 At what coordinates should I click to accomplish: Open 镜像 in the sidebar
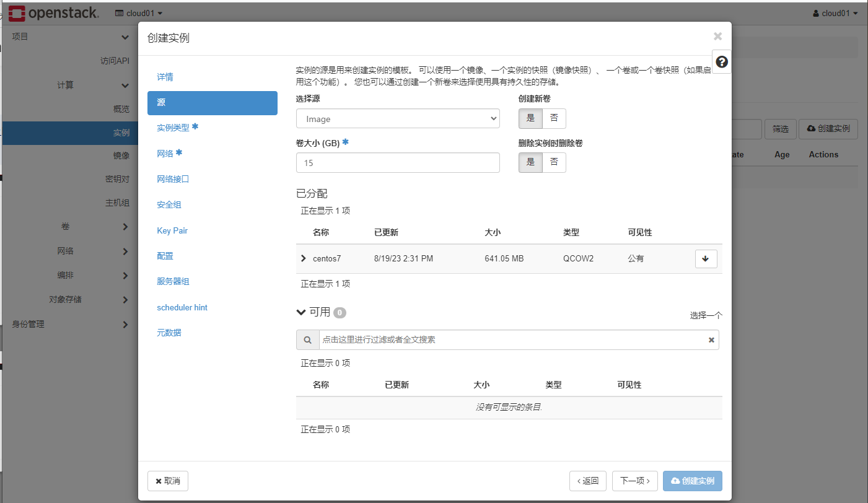121,155
